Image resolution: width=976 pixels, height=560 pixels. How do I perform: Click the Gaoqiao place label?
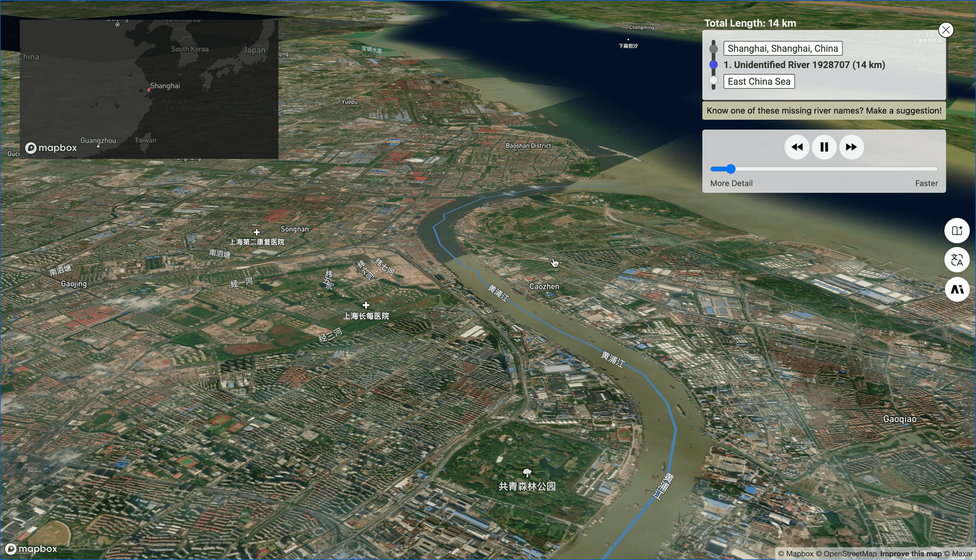[900, 419]
